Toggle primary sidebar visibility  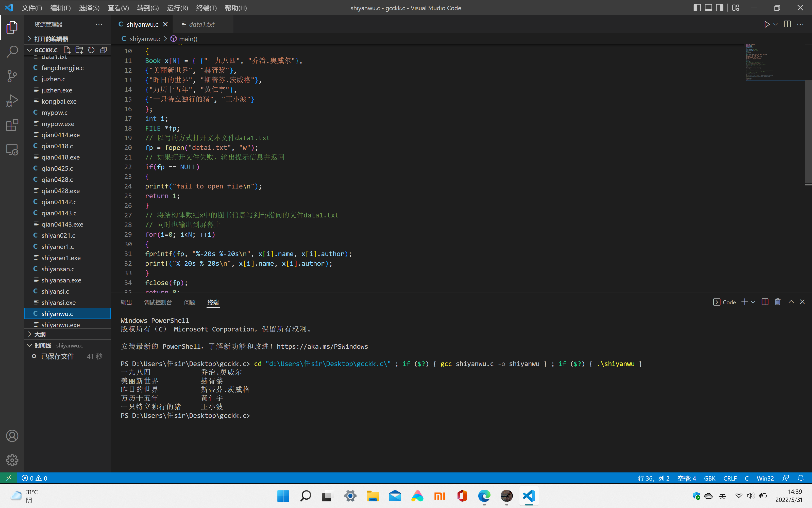pos(697,8)
